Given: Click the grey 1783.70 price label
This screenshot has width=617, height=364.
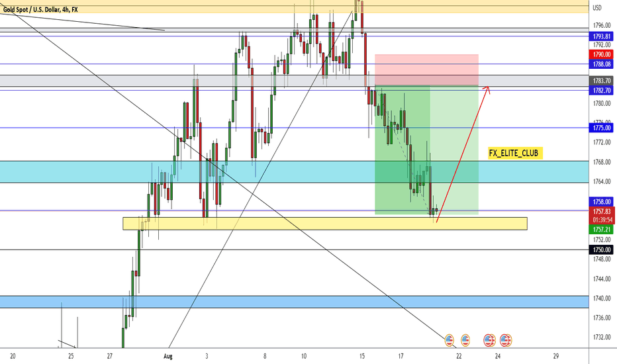Looking at the screenshot, I should click(602, 81).
